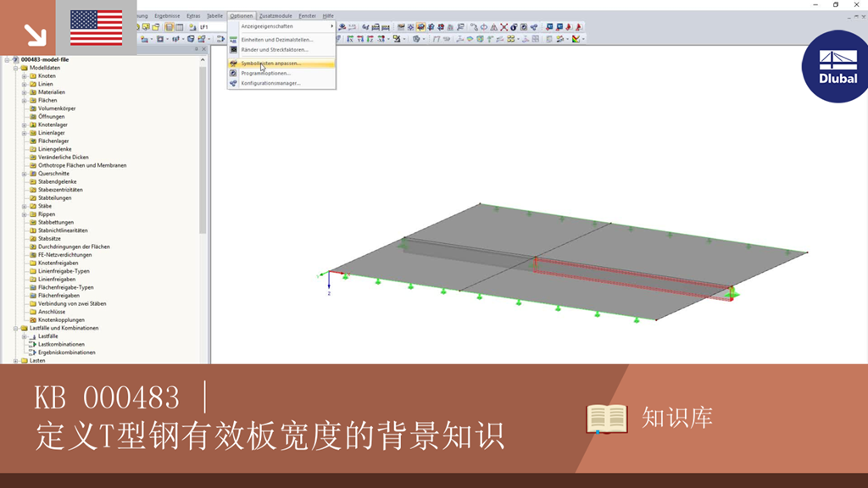Pin the navigator panel
Image resolution: width=868 pixels, height=488 pixels.
[196, 49]
